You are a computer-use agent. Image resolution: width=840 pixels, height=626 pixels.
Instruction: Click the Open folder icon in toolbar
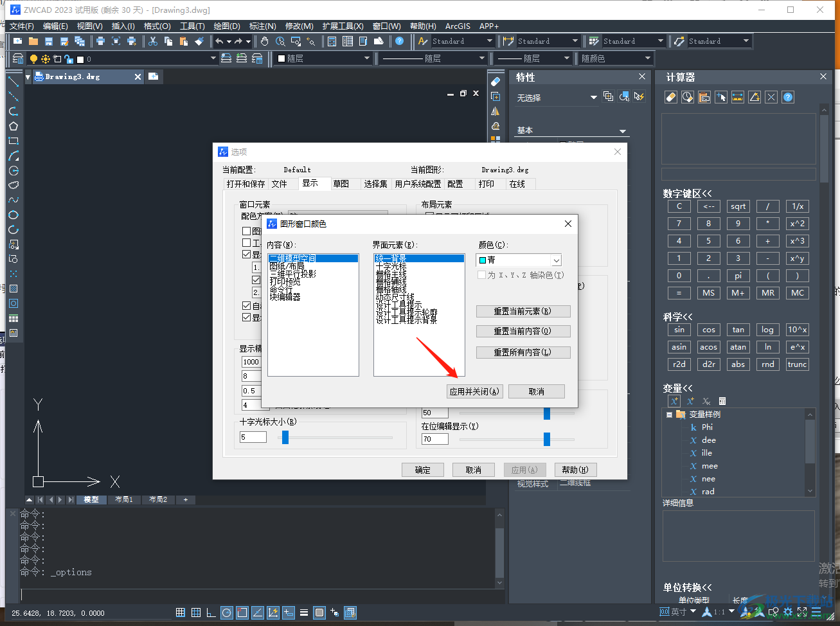click(x=33, y=41)
